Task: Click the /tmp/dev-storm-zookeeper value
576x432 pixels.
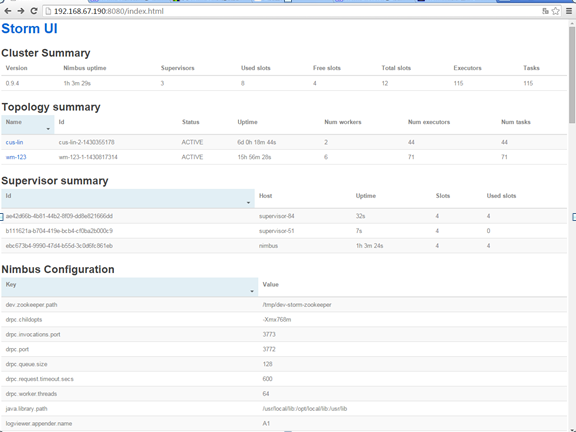Action: 297,305
